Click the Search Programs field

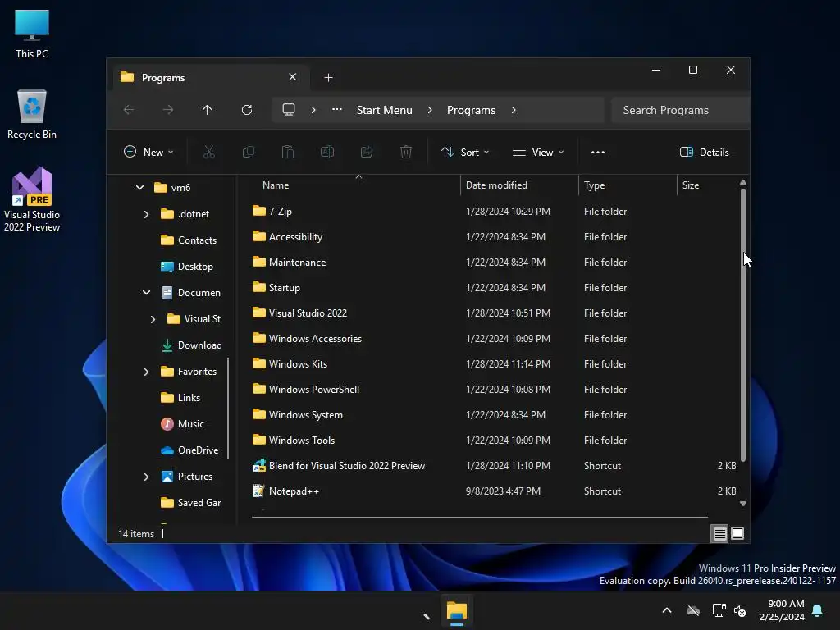[679, 110]
